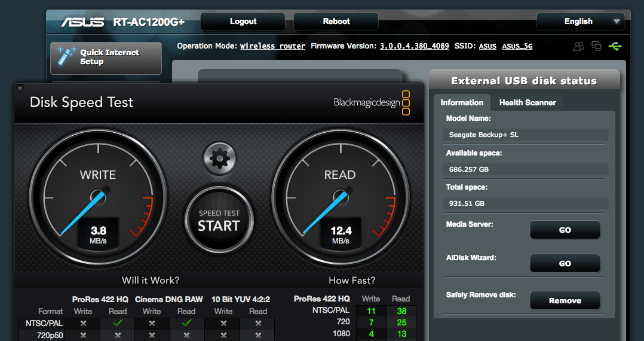The height and width of the screenshot is (341, 644).
Task: Click the Quick Internet Setup wand icon
Action: pos(65,57)
